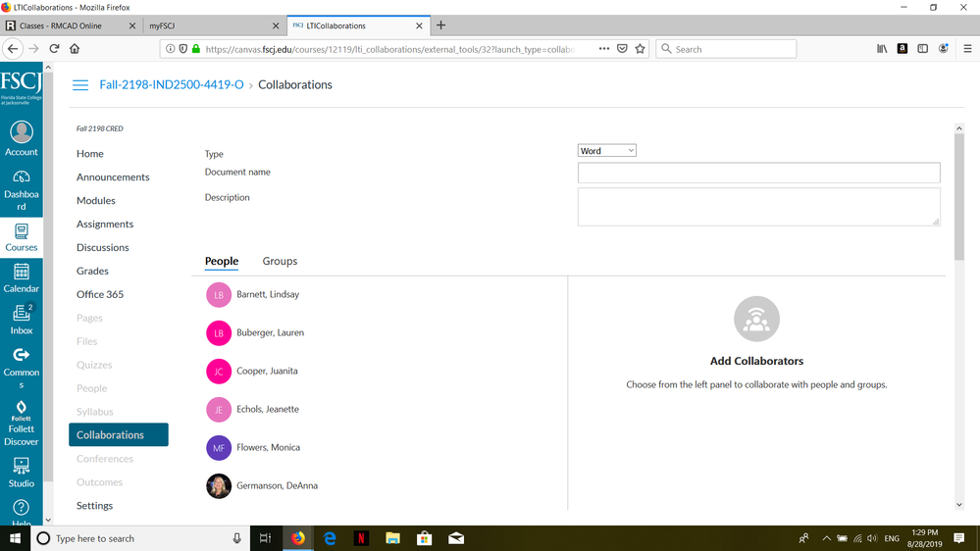Switch to the Groups tab
980x551 pixels.
tap(280, 261)
